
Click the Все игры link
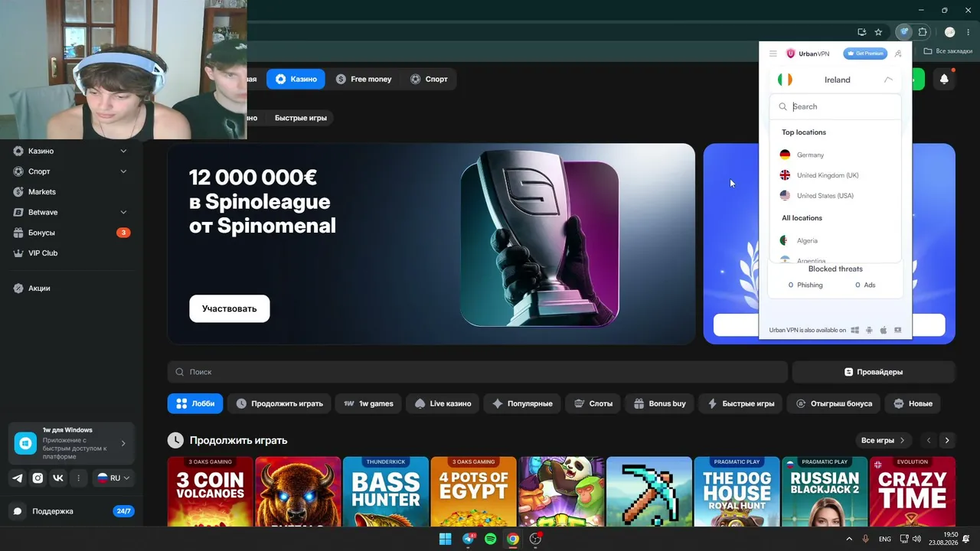click(884, 440)
